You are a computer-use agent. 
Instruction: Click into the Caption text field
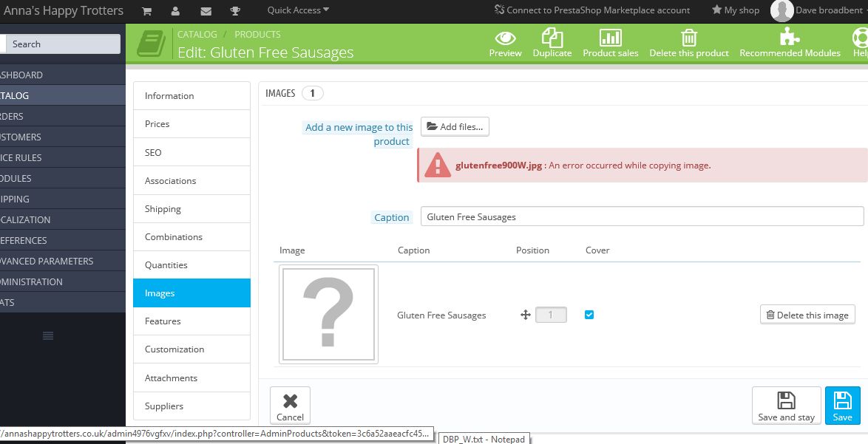coord(642,216)
